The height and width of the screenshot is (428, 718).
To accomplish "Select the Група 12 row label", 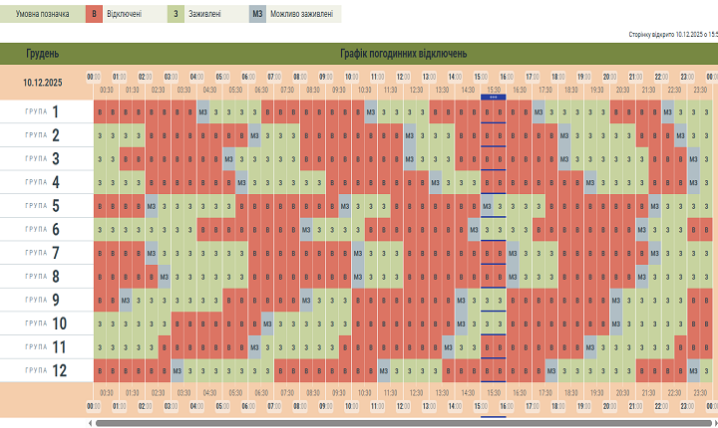I will tap(42, 370).
